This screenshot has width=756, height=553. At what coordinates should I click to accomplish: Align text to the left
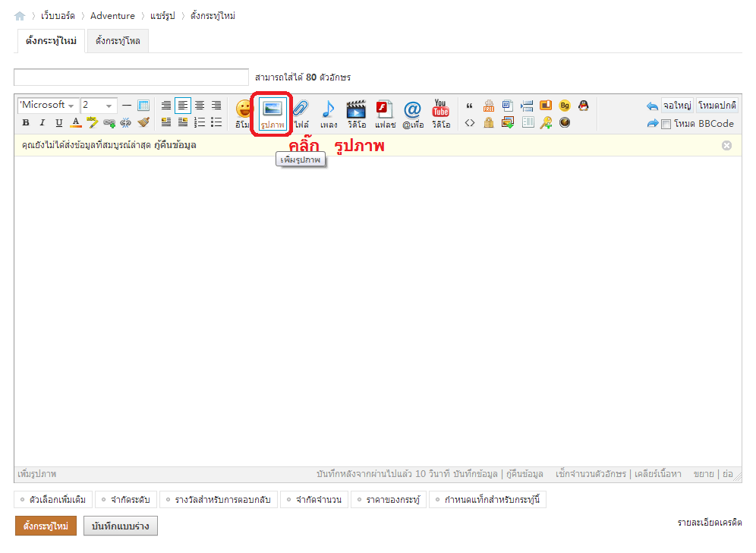coord(183,105)
